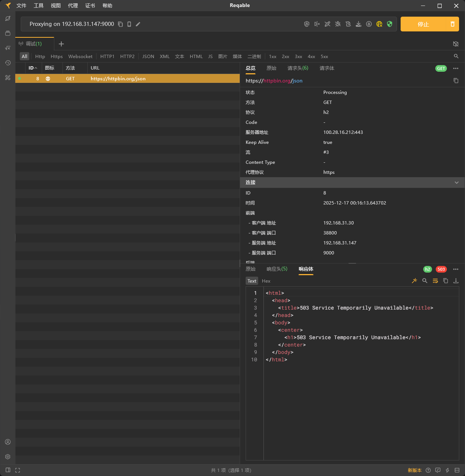Viewport: 465px width, 476px height.
Task: Copy the request URL with the copy icon
Action: click(x=456, y=81)
